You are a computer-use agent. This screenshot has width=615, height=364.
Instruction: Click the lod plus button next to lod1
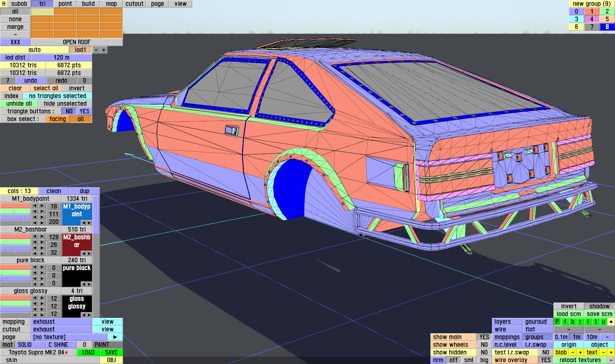click(x=103, y=50)
